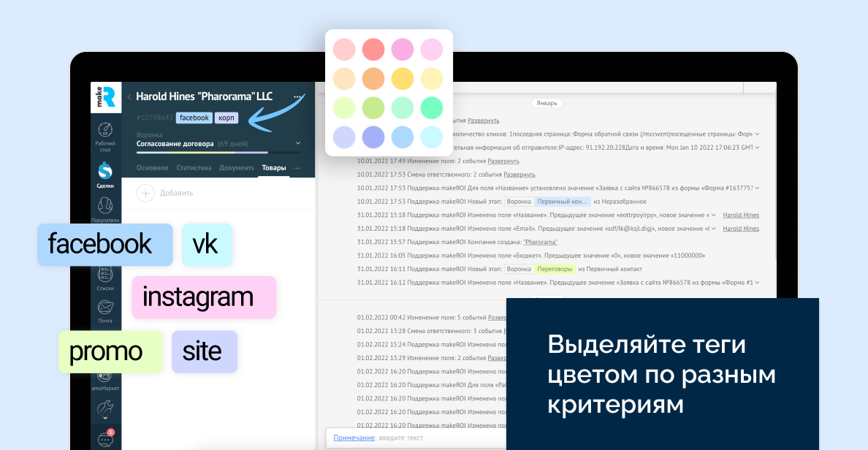868x450 pixels.
Task: Click the plus circle icon next to Добавить
Action: [x=145, y=193]
